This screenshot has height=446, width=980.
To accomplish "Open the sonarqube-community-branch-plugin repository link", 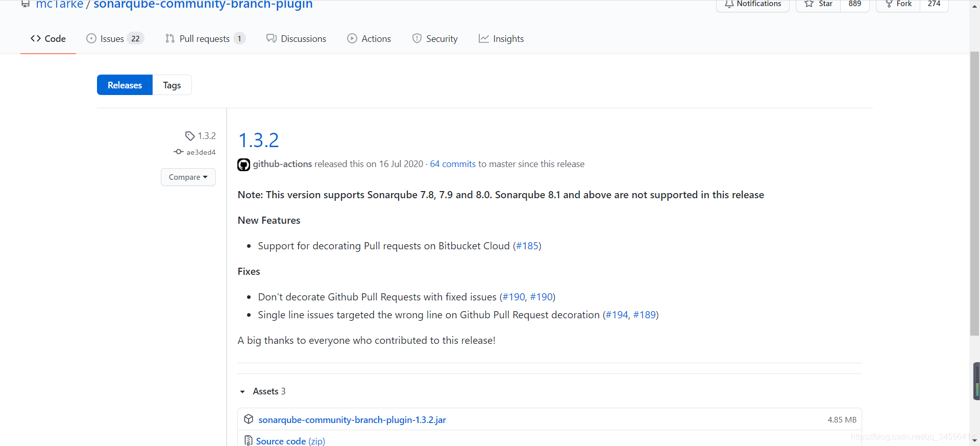I will pyautogui.click(x=203, y=5).
